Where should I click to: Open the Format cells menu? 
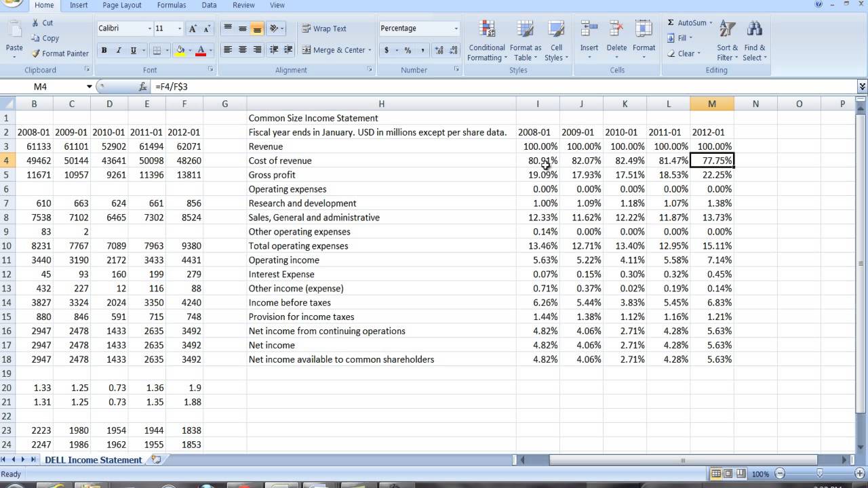644,39
